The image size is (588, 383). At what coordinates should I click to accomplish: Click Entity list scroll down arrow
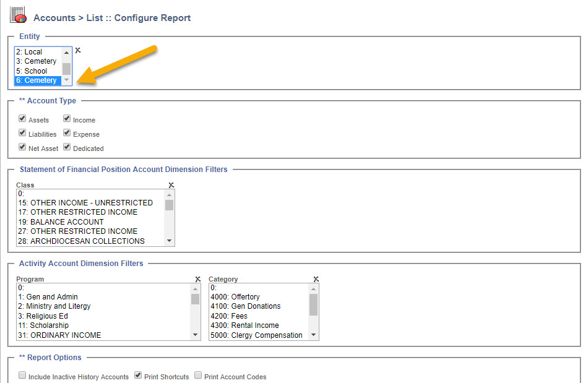tap(66, 80)
